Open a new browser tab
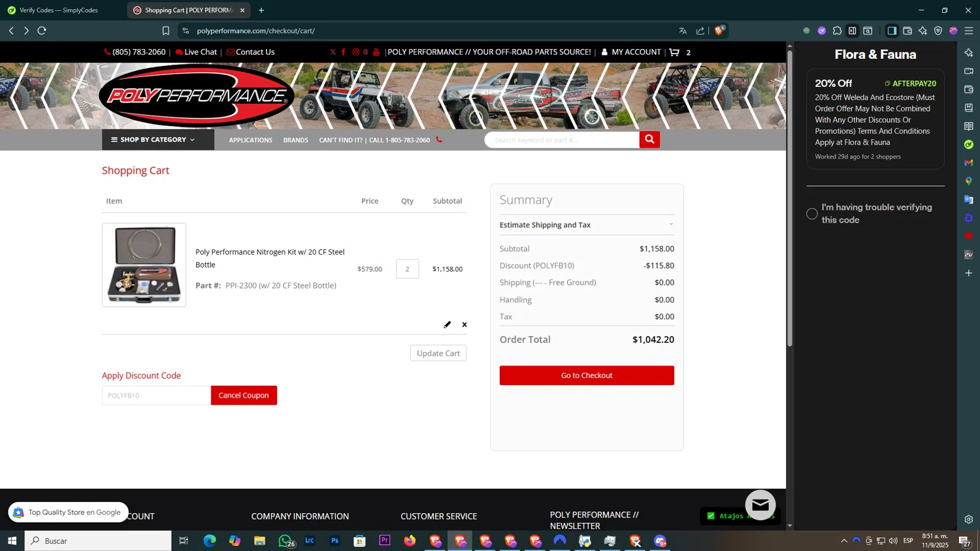 point(261,10)
